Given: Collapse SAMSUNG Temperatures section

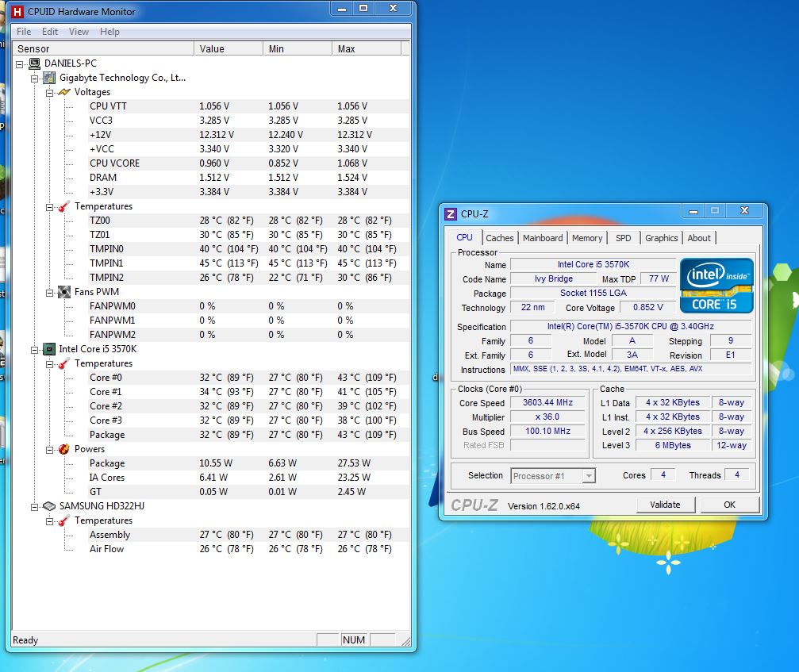Looking at the screenshot, I should click(49, 521).
